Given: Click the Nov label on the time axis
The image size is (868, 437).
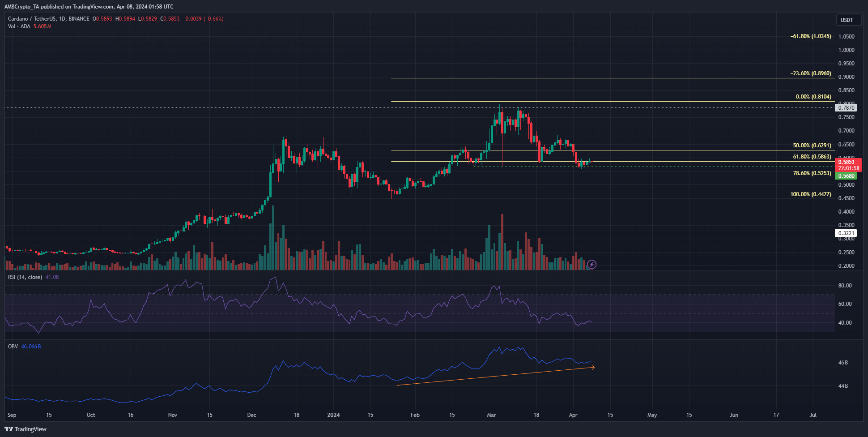Looking at the screenshot, I should 173,415.
